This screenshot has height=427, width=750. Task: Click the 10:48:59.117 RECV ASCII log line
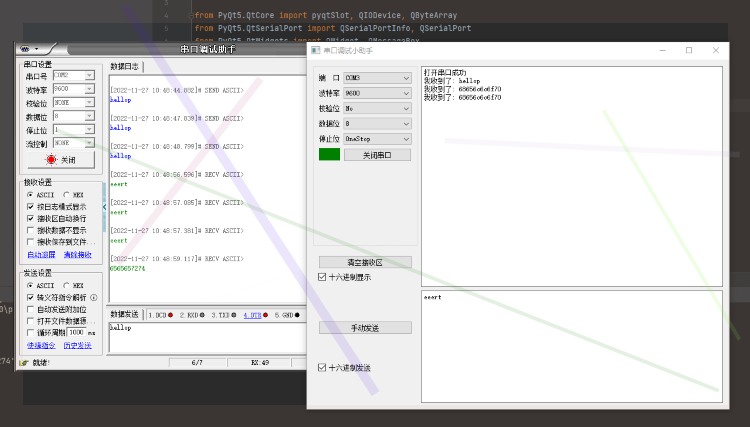tap(177, 259)
